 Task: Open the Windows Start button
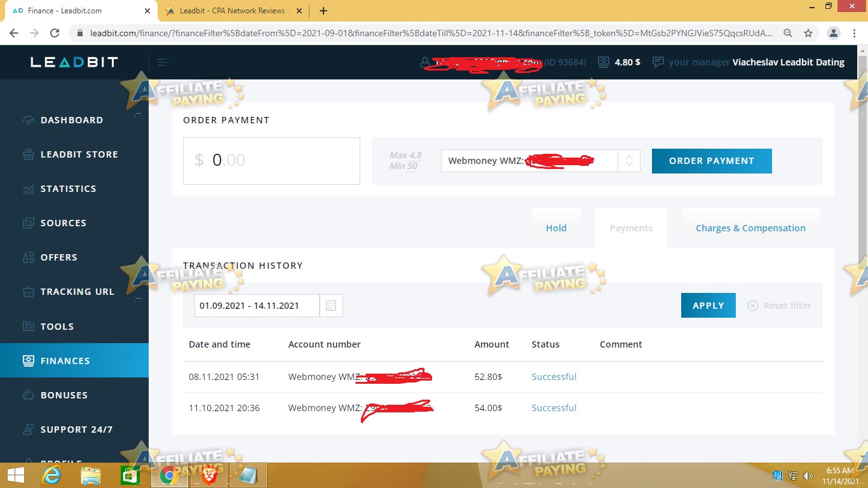coord(15,475)
